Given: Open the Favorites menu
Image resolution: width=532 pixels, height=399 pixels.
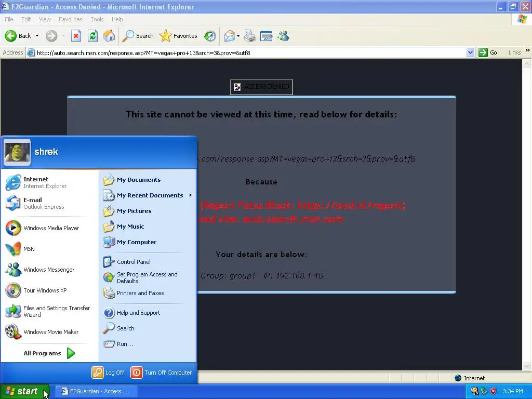Looking at the screenshot, I should (71, 19).
